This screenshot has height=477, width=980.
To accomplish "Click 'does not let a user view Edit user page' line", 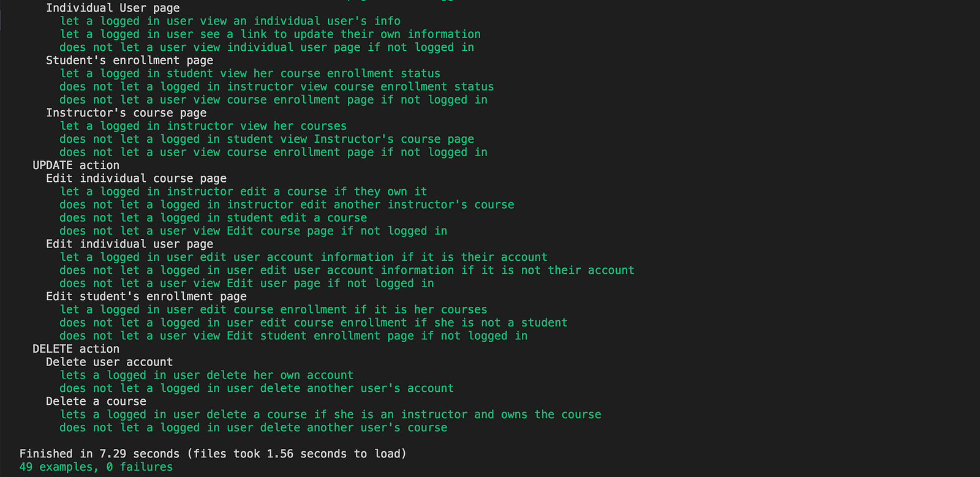I will (x=246, y=284).
